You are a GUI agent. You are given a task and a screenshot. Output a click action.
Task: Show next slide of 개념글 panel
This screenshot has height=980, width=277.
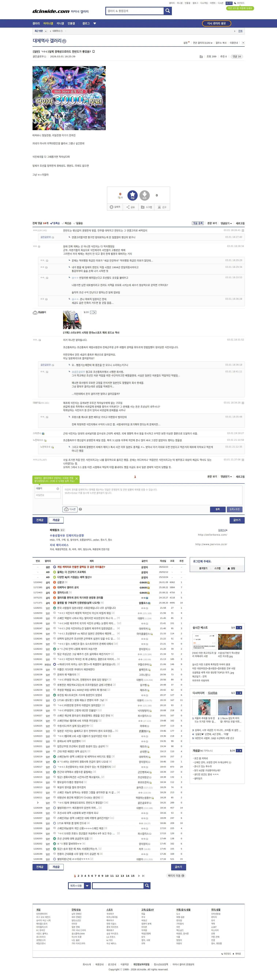coord(240,751)
